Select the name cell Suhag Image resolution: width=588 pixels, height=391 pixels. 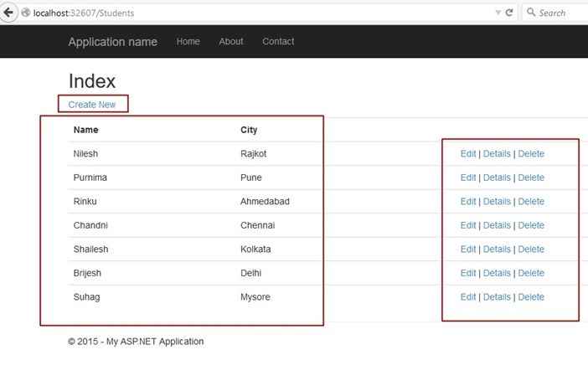click(x=86, y=297)
